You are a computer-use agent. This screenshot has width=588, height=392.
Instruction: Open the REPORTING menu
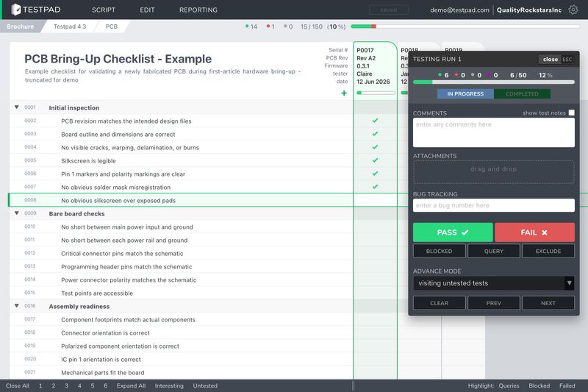198,10
